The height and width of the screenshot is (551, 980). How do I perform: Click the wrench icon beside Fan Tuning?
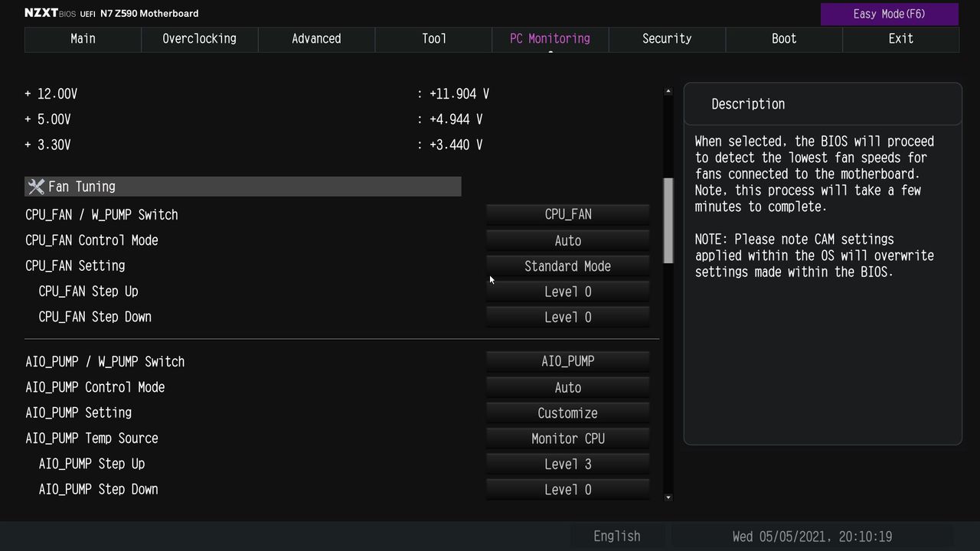tap(36, 187)
